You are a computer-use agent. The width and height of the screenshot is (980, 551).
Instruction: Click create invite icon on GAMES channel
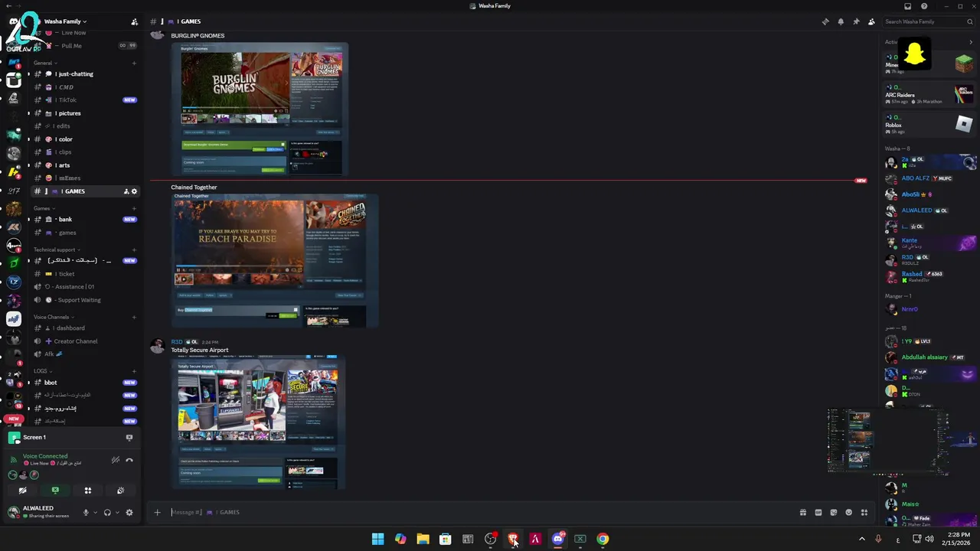(x=126, y=191)
